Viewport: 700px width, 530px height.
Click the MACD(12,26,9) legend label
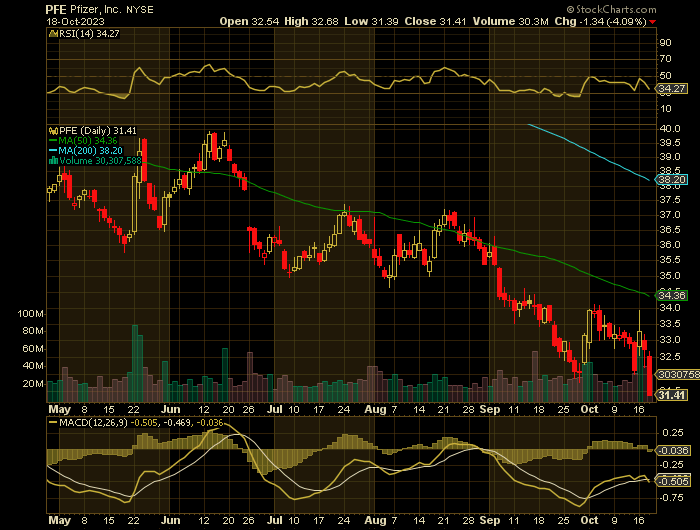click(93, 422)
